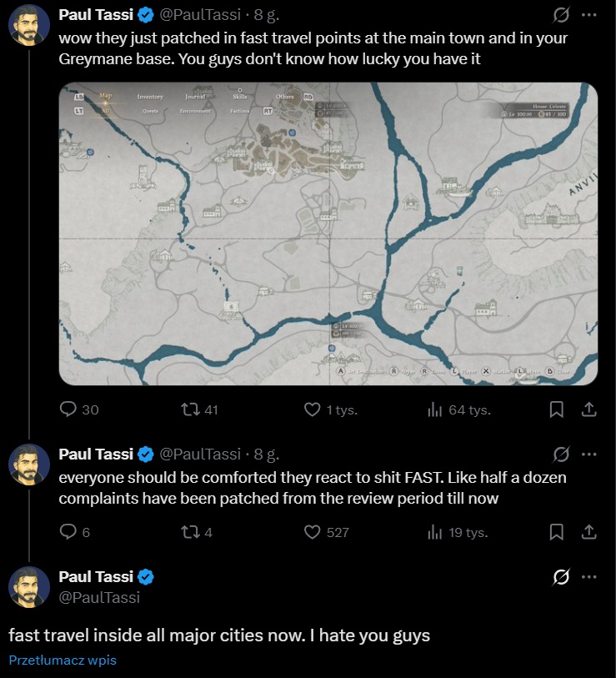616x678 pixels.
Task: Share the first tweet with the map
Action: [x=588, y=409]
